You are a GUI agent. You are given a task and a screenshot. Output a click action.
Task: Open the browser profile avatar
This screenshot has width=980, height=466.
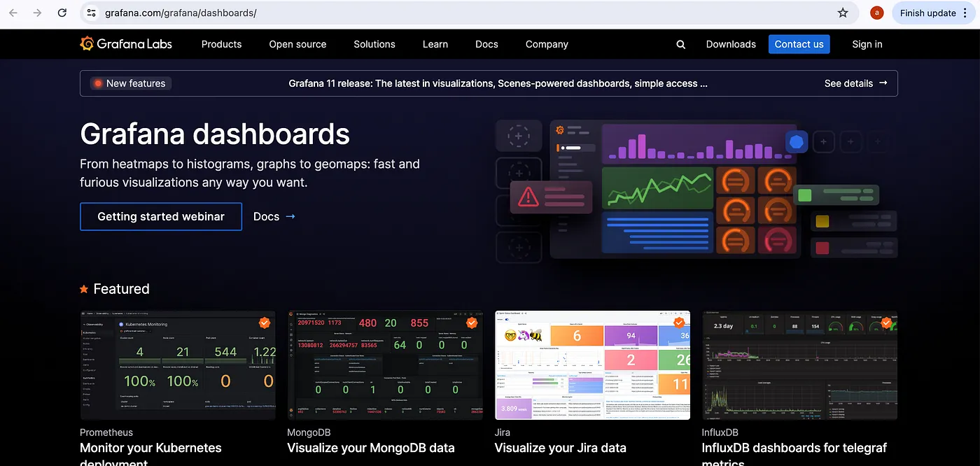876,13
